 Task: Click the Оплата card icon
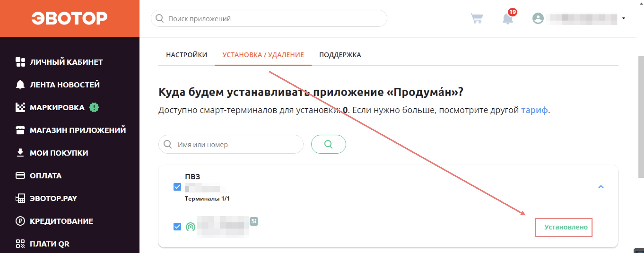click(x=20, y=176)
